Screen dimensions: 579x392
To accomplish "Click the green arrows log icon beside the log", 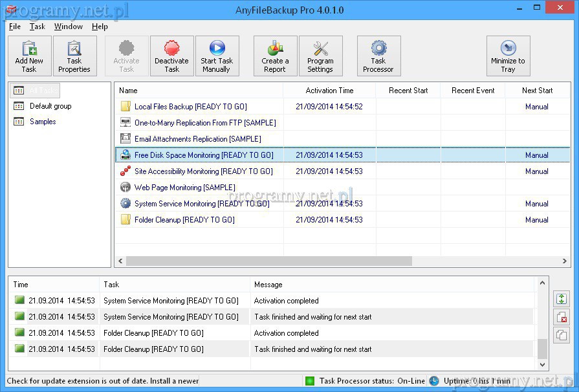I will (x=561, y=299).
